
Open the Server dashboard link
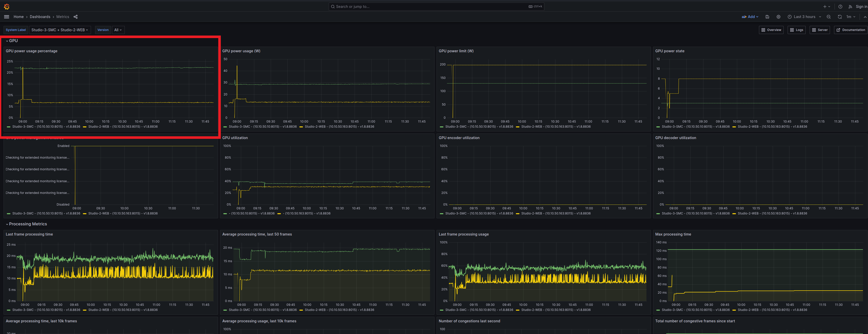click(x=820, y=30)
